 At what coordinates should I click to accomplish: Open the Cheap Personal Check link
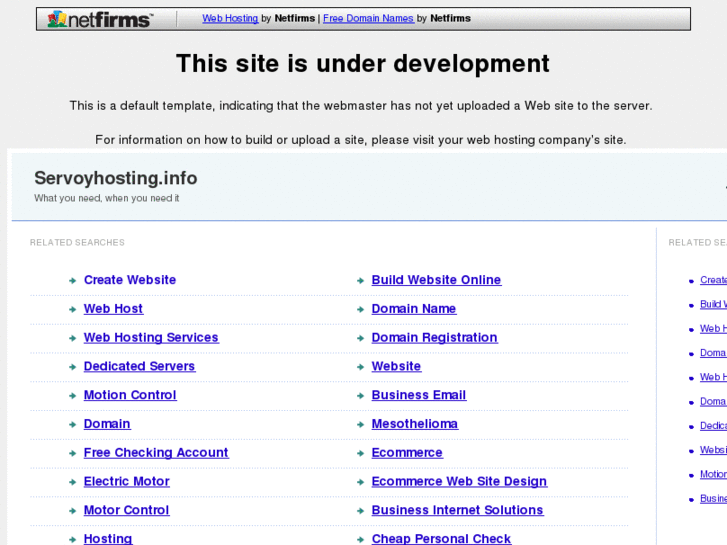[441, 539]
